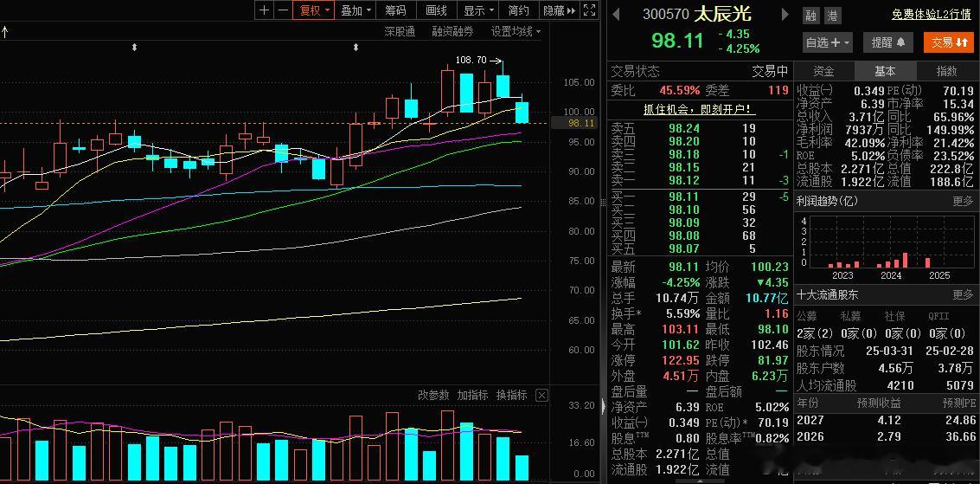Click the last cyan volume bar
980x484 pixels.
click(522, 468)
